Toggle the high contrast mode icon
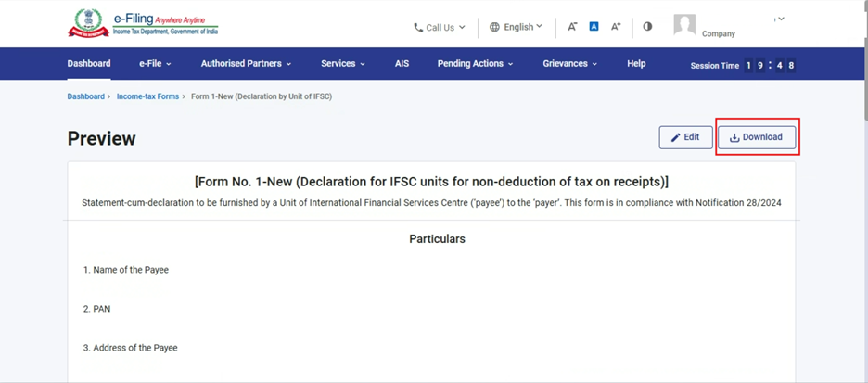The image size is (868, 383). [647, 27]
